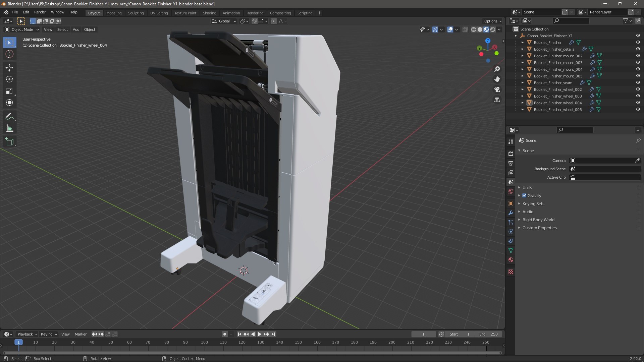Image resolution: width=644 pixels, height=362 pixels.
Task: Open the Object Data properties tab
Action: coord(511,250)
